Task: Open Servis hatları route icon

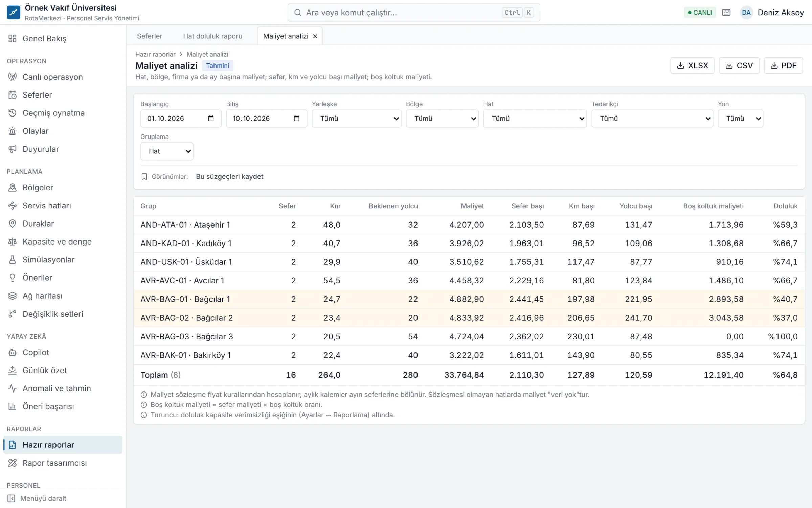Action: [13, 206]
